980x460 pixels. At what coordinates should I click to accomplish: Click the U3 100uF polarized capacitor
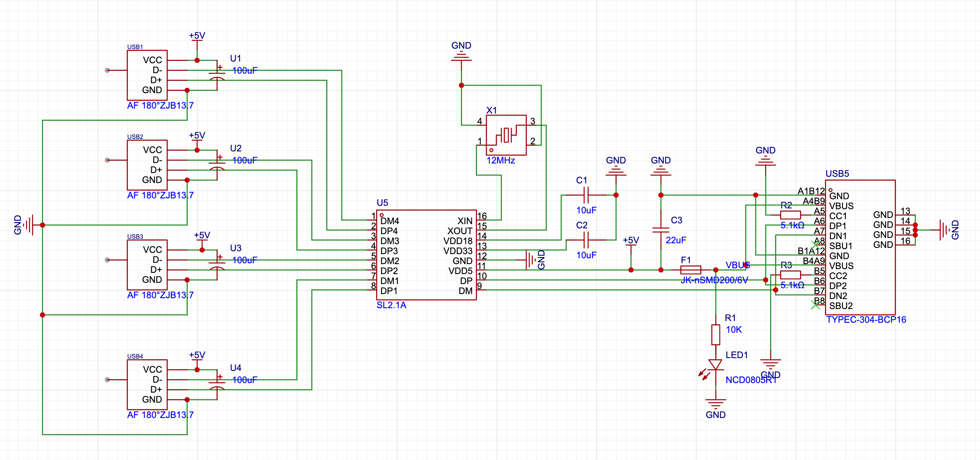coord(217,265)
